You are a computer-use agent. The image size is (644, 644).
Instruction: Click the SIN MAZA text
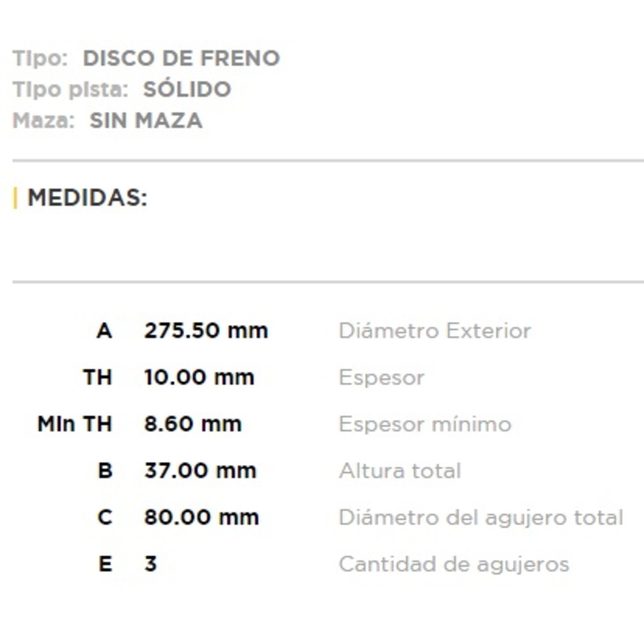pos(146,120)
